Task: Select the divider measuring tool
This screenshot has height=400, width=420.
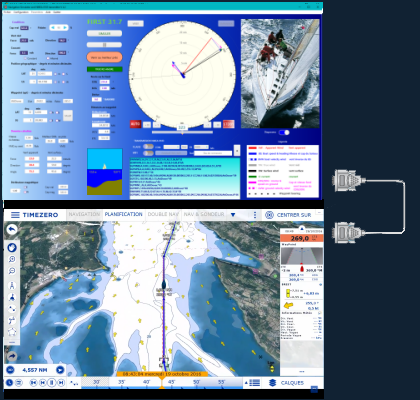Action: tap(12, 286)
